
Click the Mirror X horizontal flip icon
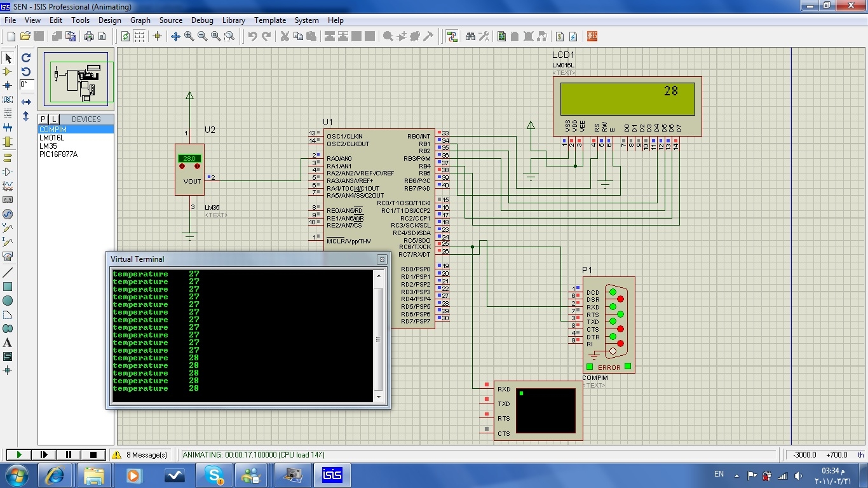pos(26,102)
